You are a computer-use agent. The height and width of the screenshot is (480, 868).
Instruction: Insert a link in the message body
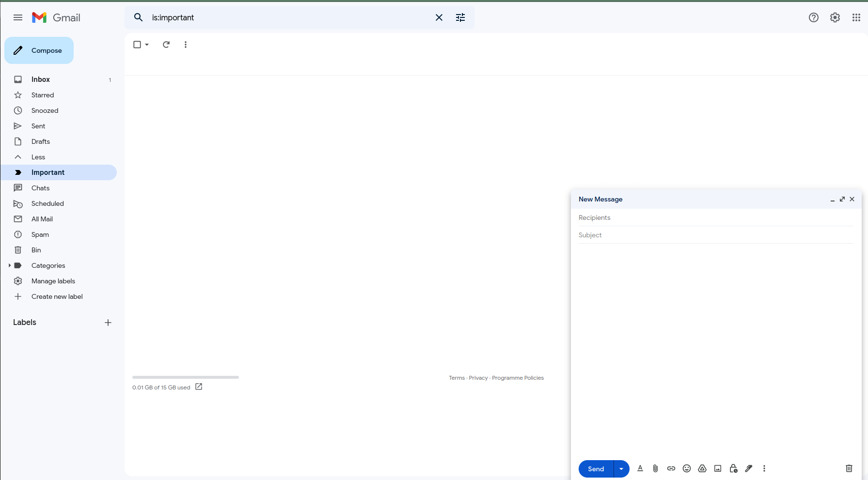pyautogui.click(x=671, y=468)
